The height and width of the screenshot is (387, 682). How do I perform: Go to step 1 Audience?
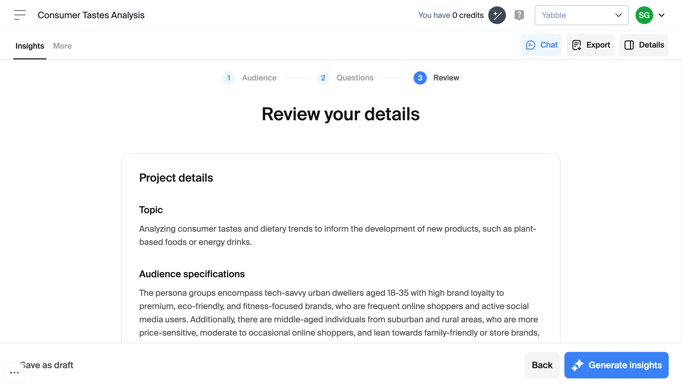click(249, 78)
